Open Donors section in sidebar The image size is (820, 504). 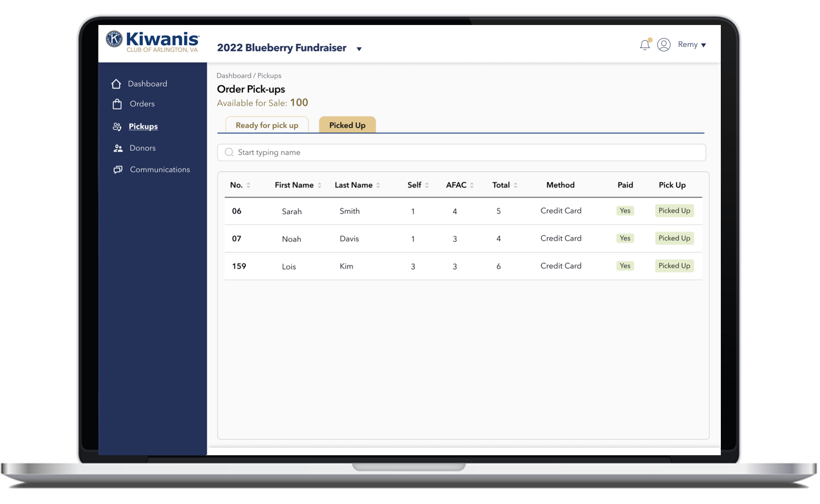pyautogui.click(x=143, y=148)
